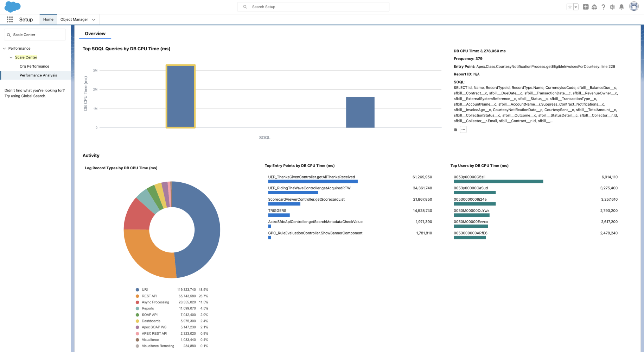Open the Help question mark icon
644x352 pixels.
click(x=603, y=7)
